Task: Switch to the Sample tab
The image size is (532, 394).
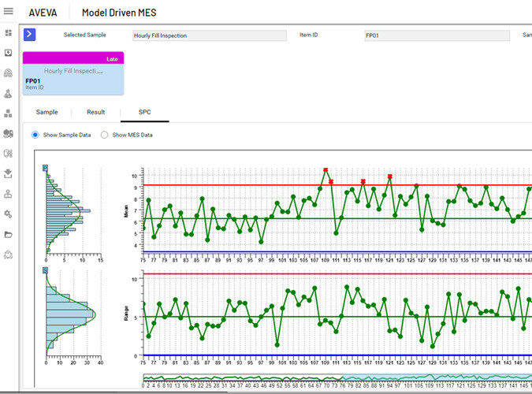Action: (47, 113)
